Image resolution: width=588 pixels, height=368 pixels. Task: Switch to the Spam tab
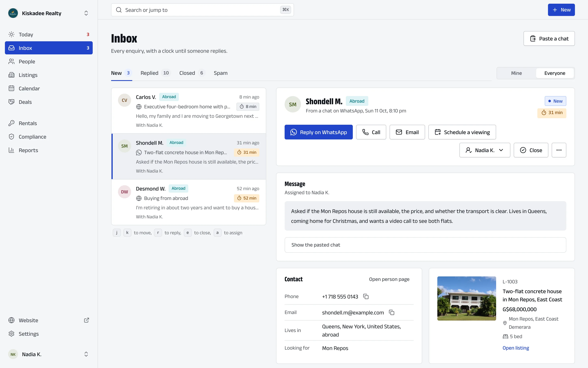(221, 73)
